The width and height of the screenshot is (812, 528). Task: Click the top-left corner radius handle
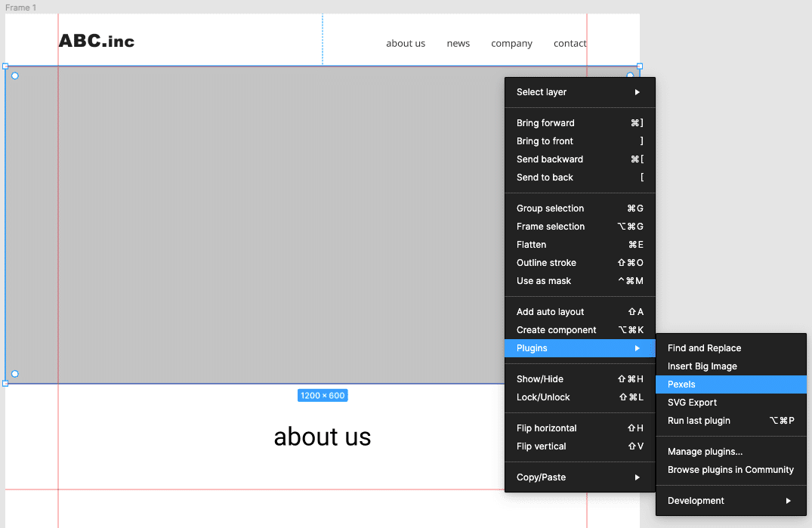(x=15, y=76)
